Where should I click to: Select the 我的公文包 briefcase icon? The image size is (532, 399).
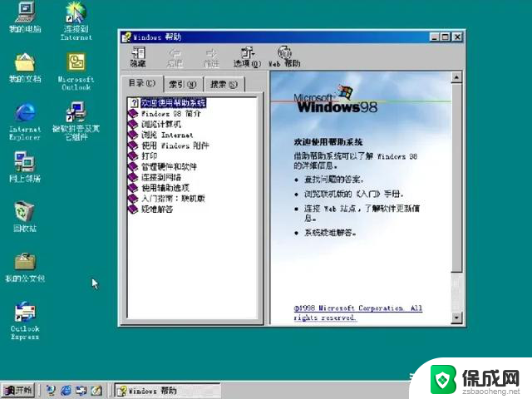pos(25,268)
